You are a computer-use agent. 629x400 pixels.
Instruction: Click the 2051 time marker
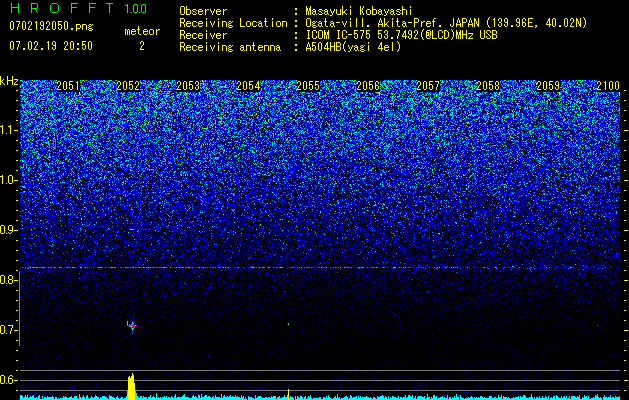[x=68, y=86]
